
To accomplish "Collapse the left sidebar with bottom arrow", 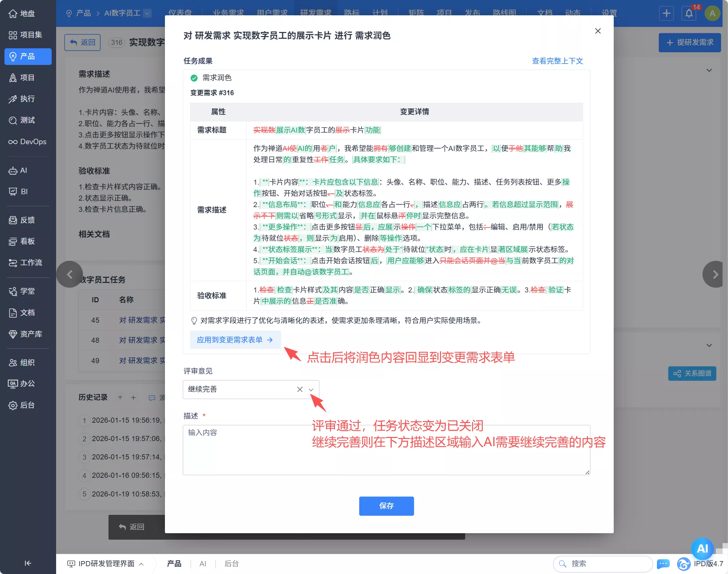I will [28, 563].
